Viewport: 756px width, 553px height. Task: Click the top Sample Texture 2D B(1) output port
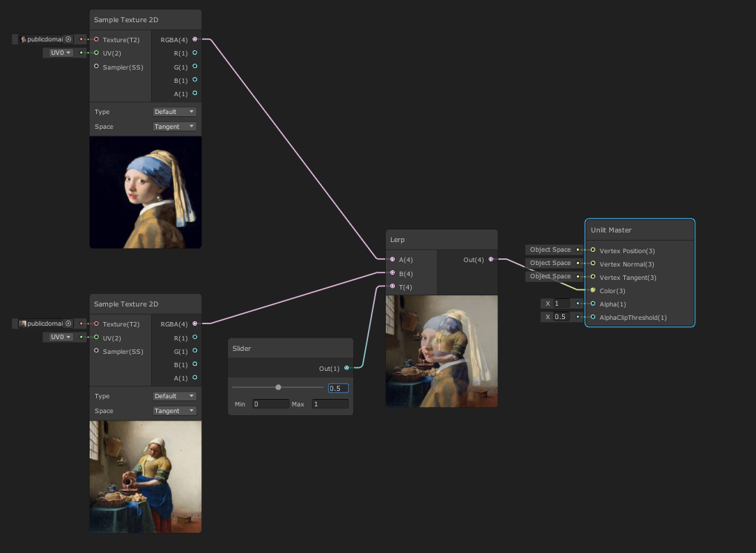pyautogui.click(x=195, y=79)
